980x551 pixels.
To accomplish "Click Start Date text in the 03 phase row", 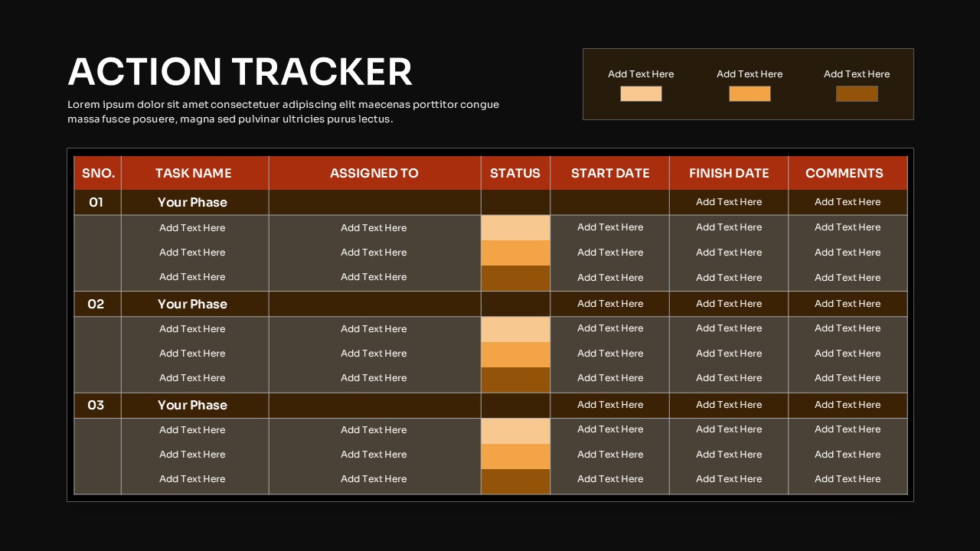I will [x=610, y=405].
